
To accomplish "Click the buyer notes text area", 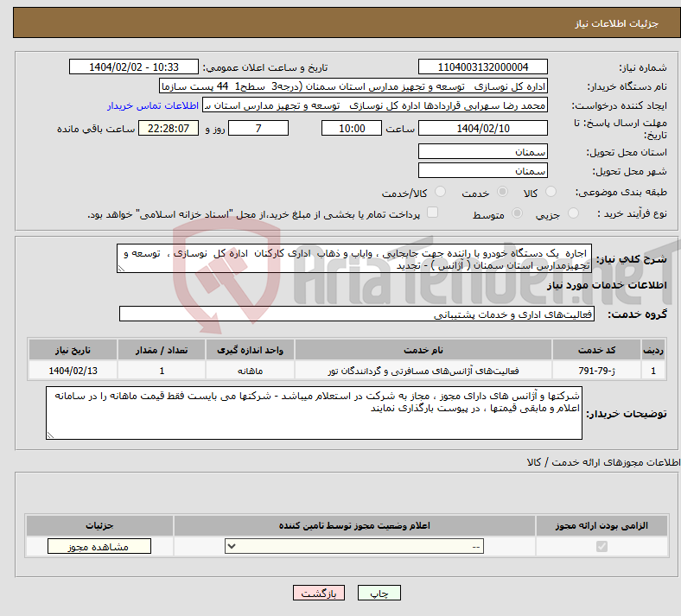I will (314, 413).
